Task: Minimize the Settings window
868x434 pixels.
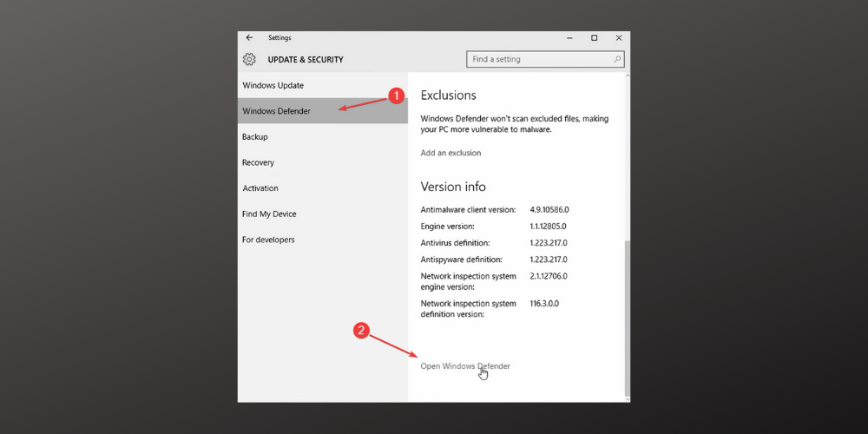Action: (x=569, y=37)
